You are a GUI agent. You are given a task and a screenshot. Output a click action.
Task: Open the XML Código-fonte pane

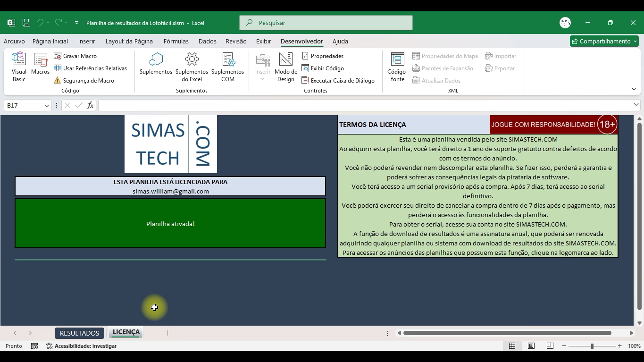(398, 67)
